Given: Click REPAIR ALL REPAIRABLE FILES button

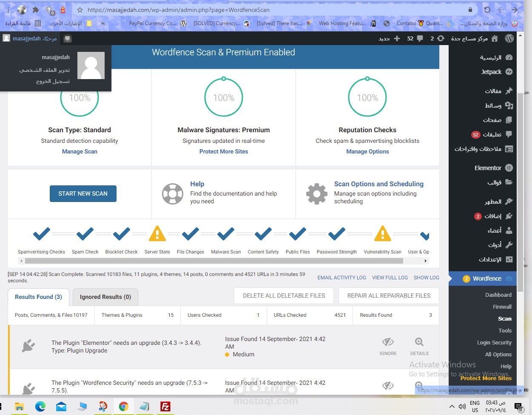Looking at the screenshot, I should [x=389, y=296].
